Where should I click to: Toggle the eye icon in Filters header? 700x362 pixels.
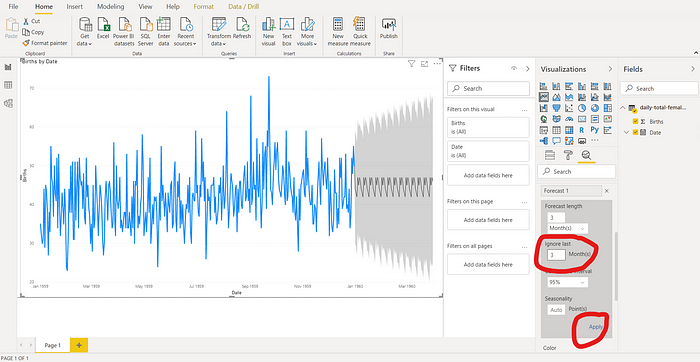(x=514, y=69)
